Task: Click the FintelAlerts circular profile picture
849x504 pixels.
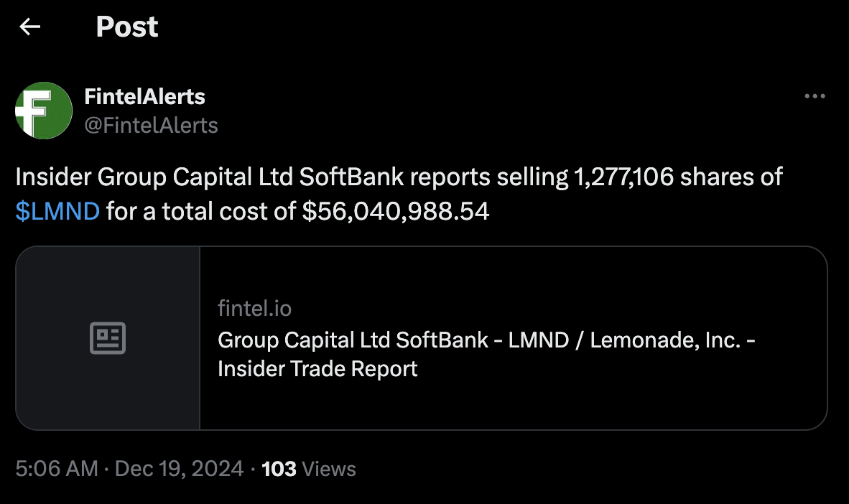Action: click(x=43, y=111)
